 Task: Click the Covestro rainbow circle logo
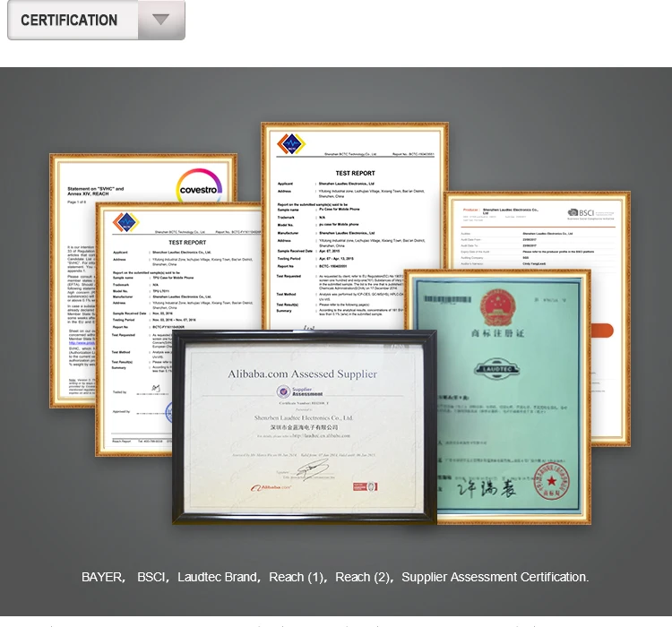[199, 186]
